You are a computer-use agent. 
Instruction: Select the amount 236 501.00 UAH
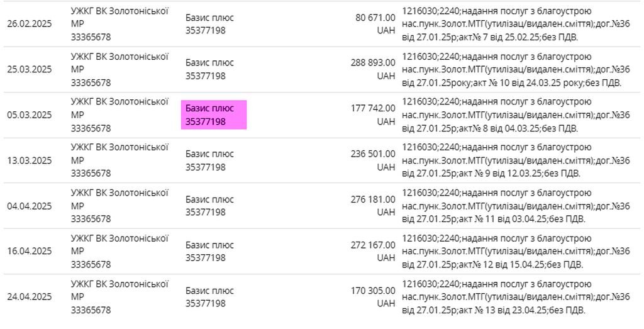[373, 160]
